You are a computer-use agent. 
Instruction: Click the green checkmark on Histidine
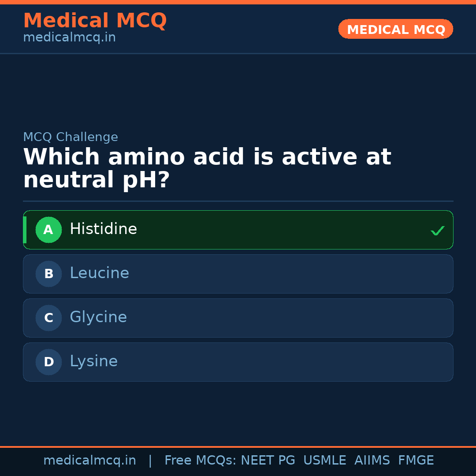click(x=437, y=231)
